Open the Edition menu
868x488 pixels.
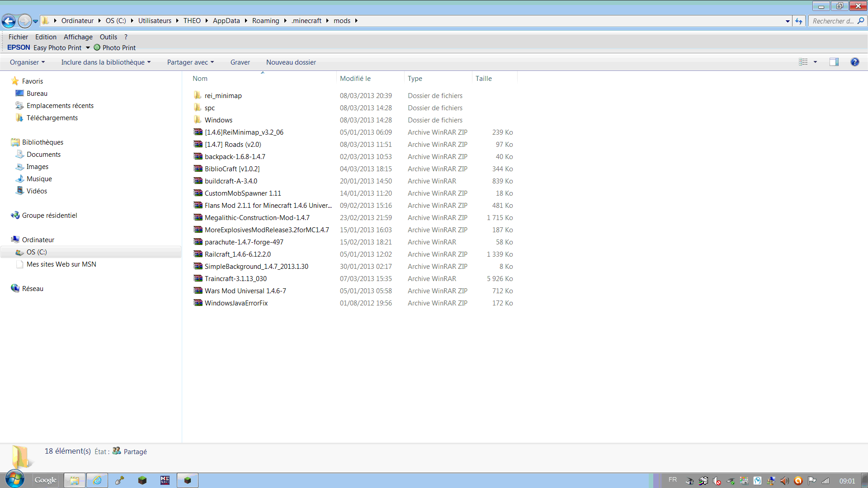coord(46,37)
